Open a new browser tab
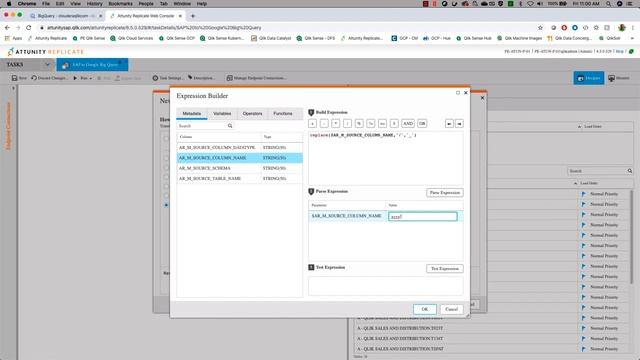 click(193, 16)
